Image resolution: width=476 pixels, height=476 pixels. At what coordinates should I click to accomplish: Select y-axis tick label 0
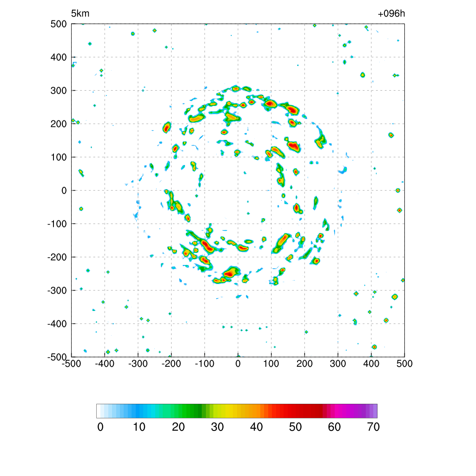(x=64, y=191)
